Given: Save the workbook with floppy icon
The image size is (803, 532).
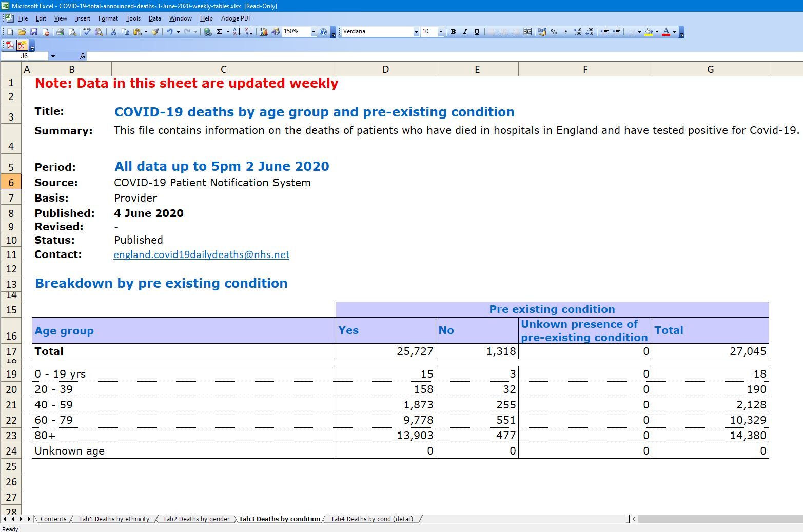Looking at the screenshot, I should [34, 32].
